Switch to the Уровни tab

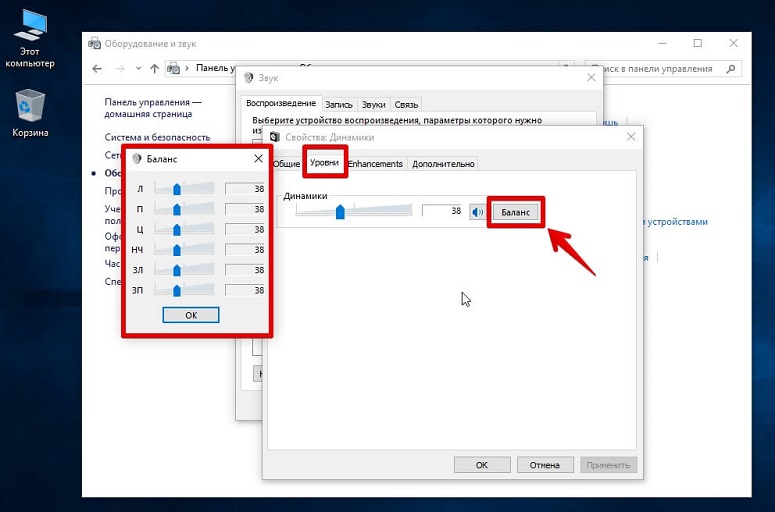coord(324,162)
